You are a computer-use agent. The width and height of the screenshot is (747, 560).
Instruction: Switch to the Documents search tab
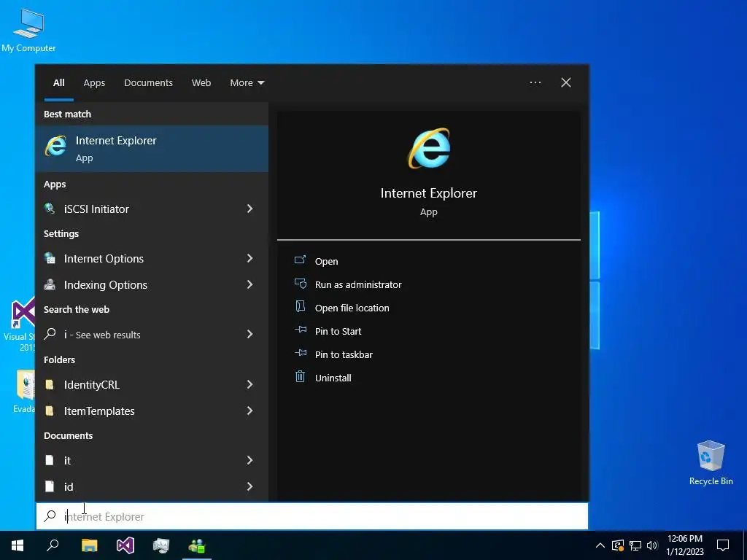[x=148, y=83]
